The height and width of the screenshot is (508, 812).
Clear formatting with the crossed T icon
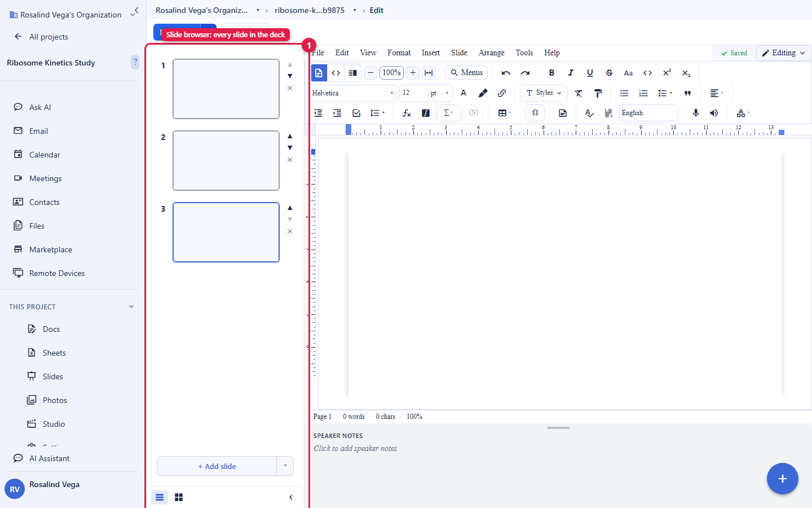(x=579, y=93)
